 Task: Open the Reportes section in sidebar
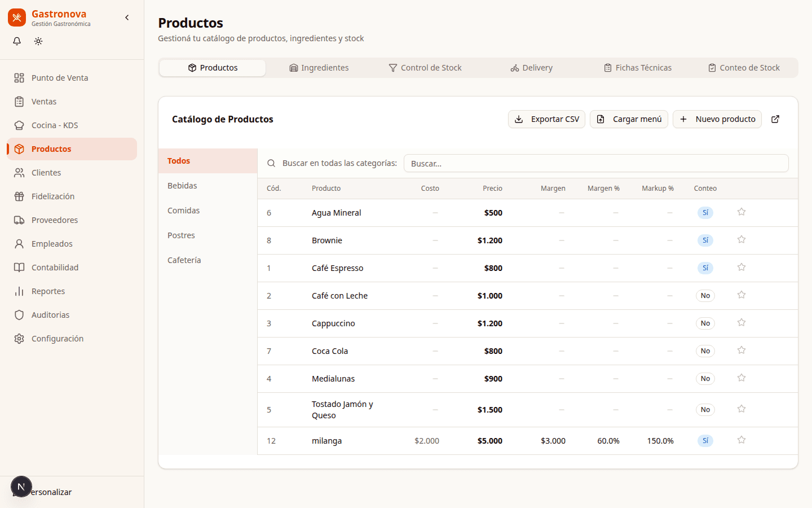[48, 291]
